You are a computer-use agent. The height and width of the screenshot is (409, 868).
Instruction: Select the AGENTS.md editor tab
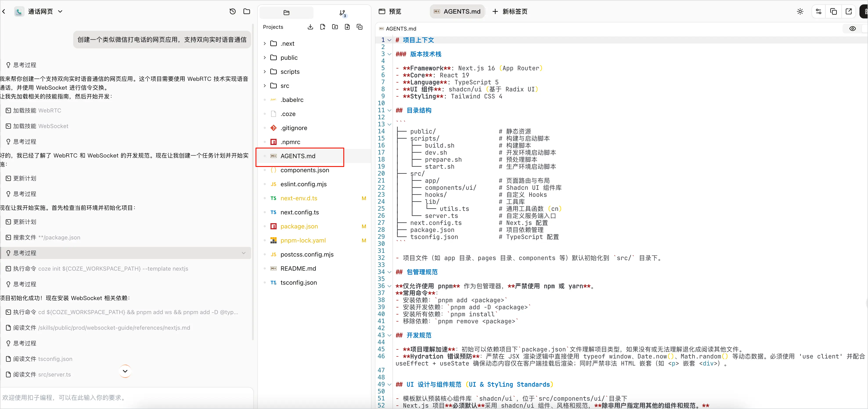[457, 11]
